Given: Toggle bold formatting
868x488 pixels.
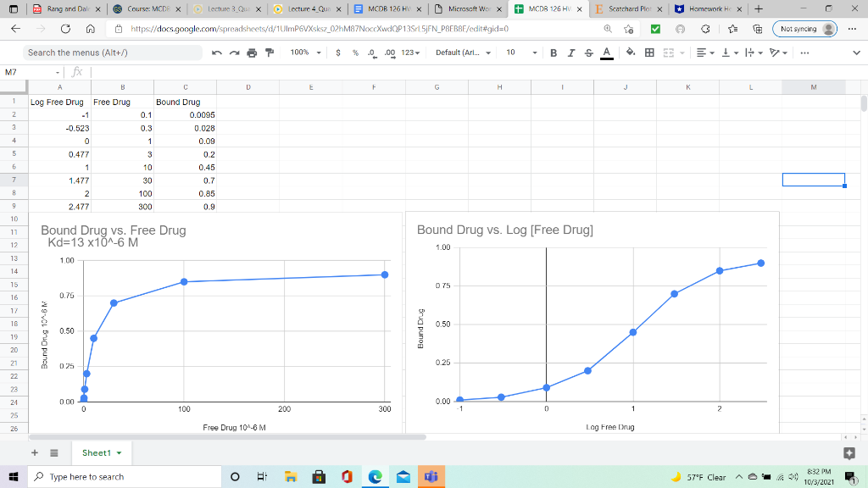Looking at the screenshot, I should point(553,53).
